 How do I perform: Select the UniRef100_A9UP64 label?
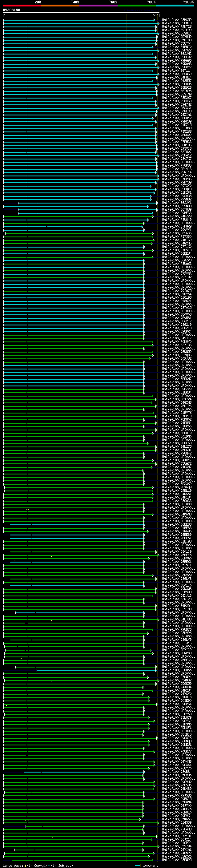(x=177, y=704)
